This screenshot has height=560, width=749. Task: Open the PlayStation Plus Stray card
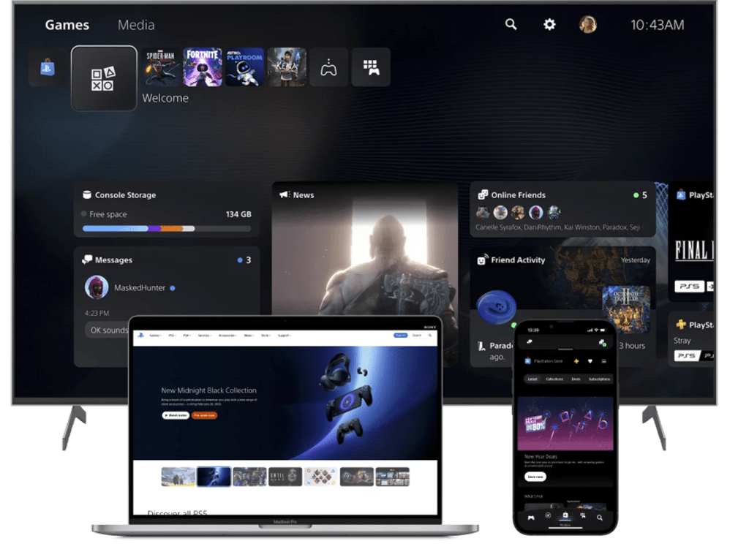click(692, 339)
